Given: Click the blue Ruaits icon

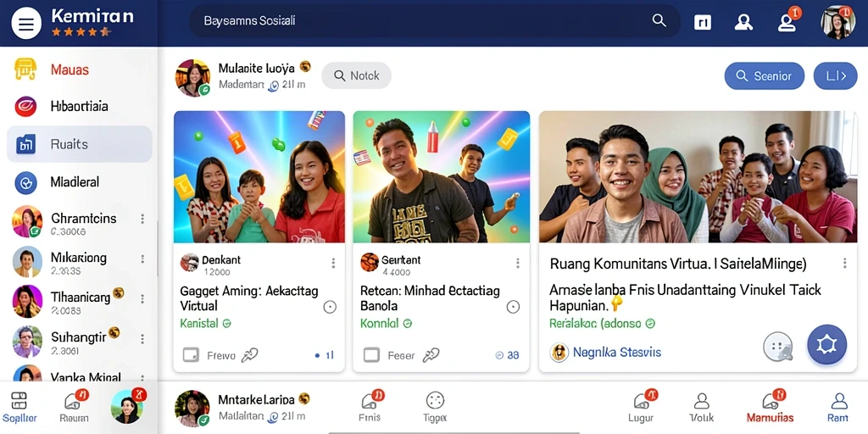Looking at the screenshot, I should coord(25,144).
